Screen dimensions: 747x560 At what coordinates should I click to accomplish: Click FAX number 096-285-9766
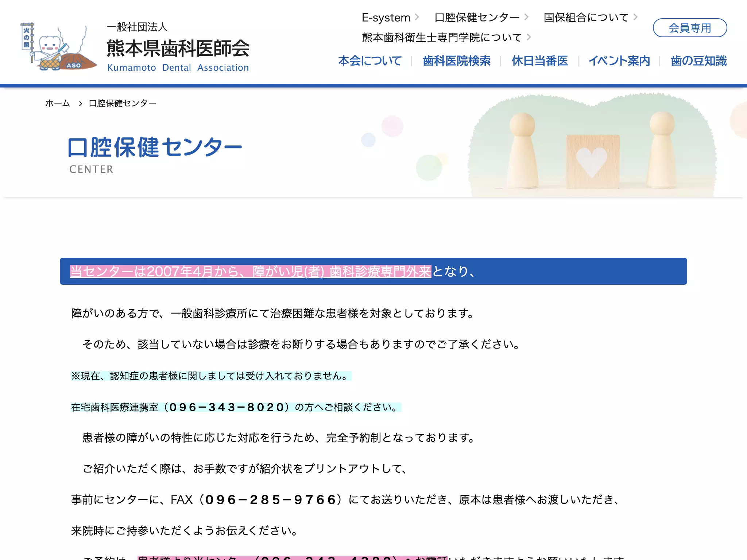coord(271,499)
